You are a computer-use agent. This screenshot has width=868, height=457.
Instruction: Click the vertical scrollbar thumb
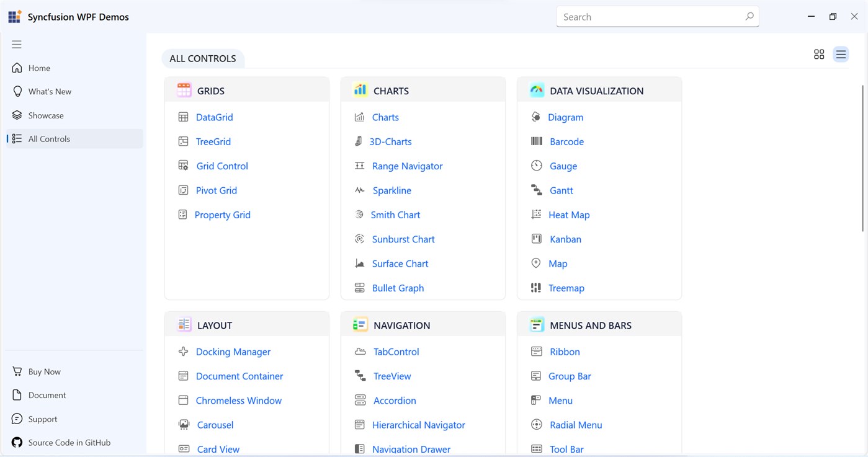(x=863, y=158)
